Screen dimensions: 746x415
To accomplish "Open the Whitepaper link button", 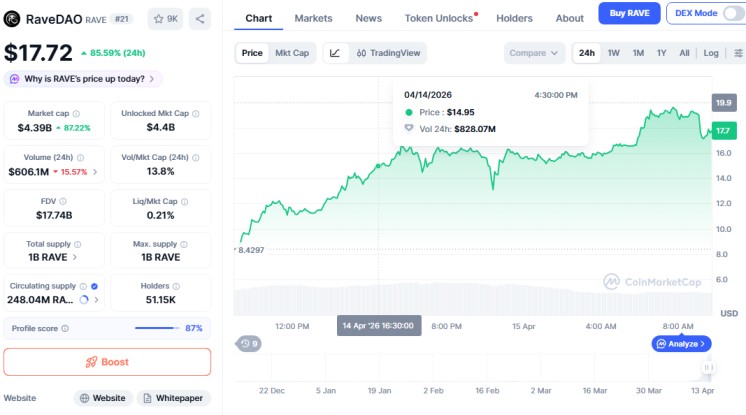I will (x=174, y=398).
